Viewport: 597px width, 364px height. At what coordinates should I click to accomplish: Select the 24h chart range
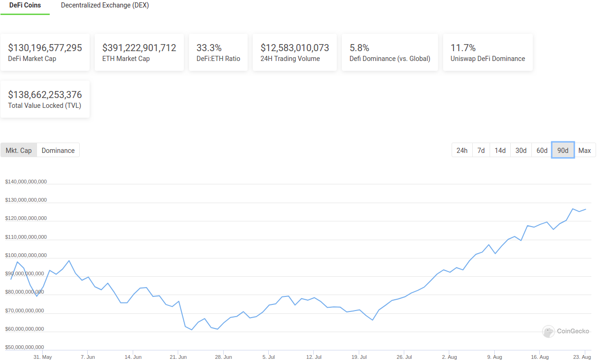[461, 150]
